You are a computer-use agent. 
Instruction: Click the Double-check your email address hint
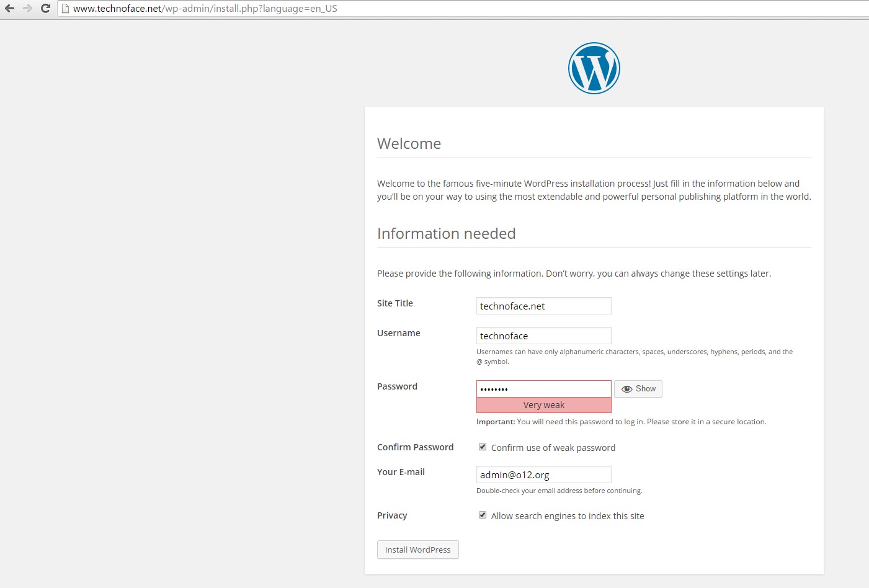tap(559, 491)
